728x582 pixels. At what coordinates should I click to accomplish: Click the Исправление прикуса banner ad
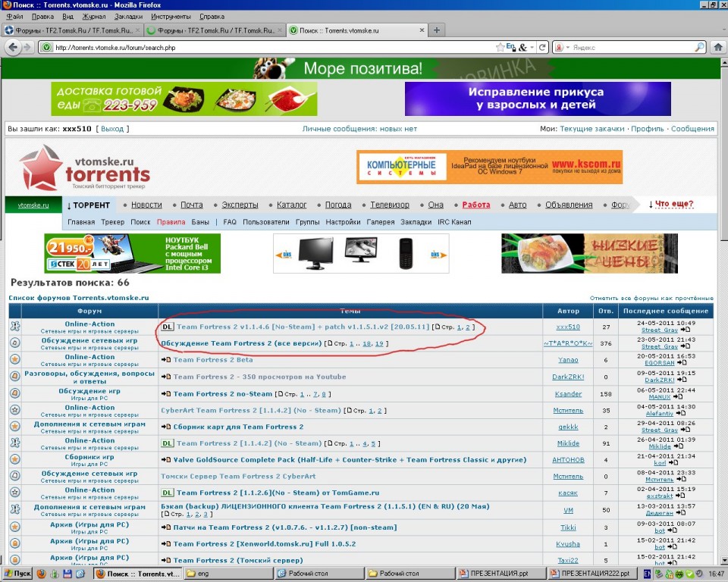[x=538, y=99]
